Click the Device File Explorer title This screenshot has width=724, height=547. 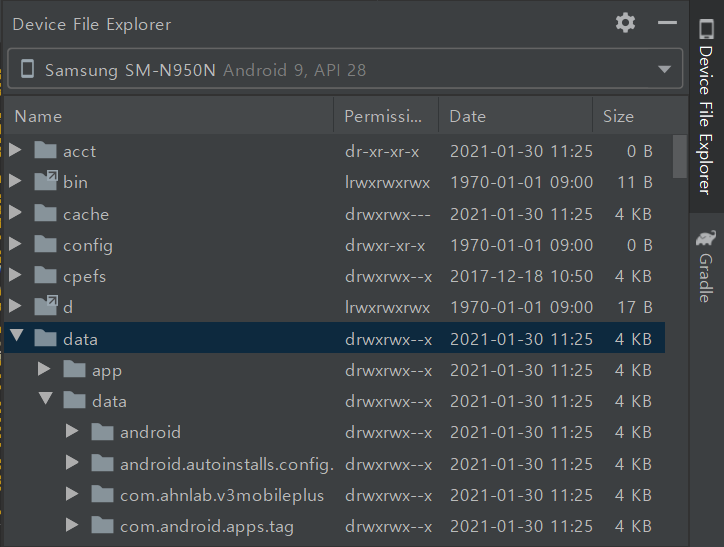click(x=92, y=24)
